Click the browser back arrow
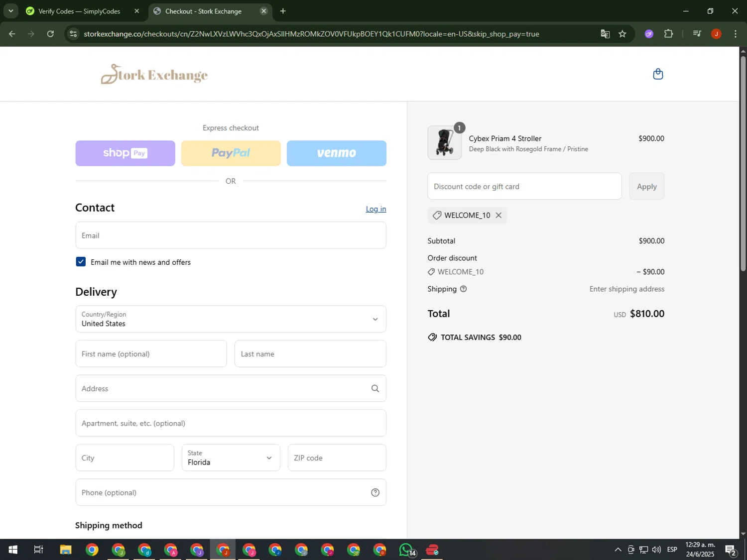Viewport: 747px width, 560px height. [12, 34]
